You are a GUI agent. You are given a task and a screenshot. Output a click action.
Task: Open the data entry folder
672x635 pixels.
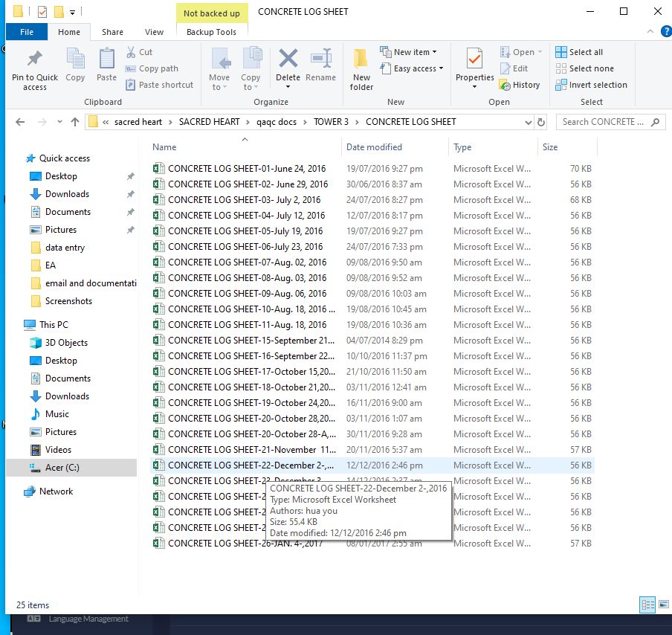pyautogui.click(x=65, y=248)
